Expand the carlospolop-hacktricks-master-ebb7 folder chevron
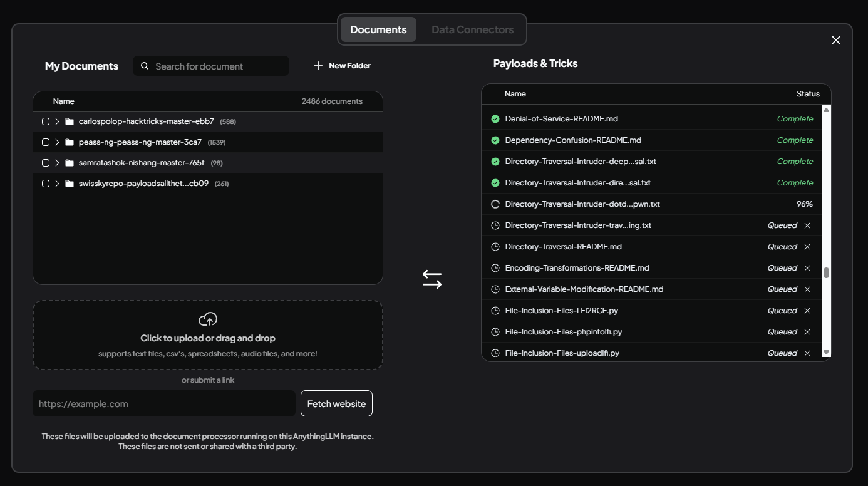Viewport: 868px width, 486px height. point(57,121)
